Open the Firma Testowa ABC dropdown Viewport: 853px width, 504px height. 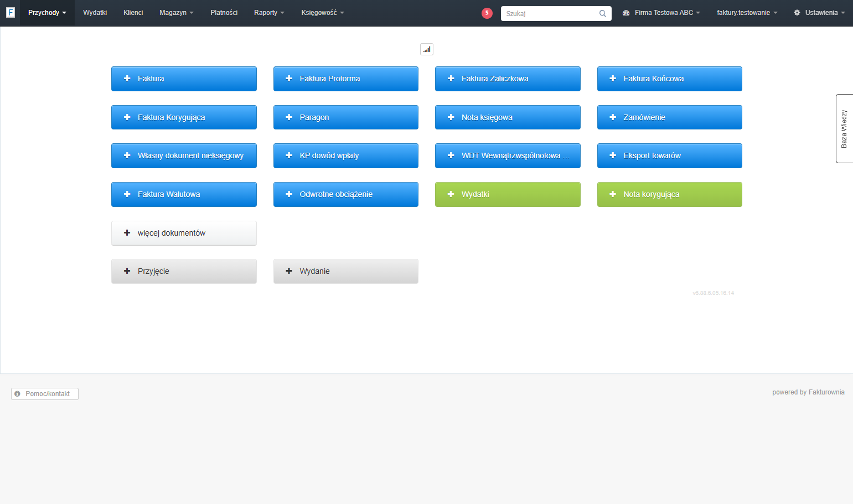[x=661, y=13]
